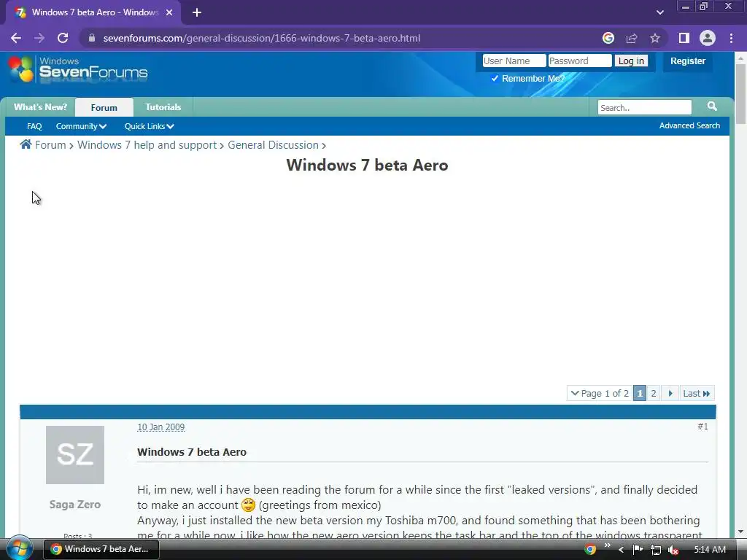This screenshot has height=560, width=747.
Task: Click the search magnifier icon
Action: pos(712,106)
